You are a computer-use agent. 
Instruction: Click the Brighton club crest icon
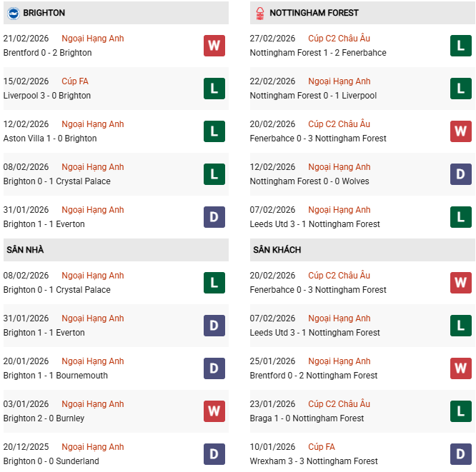pyautogui.click(x=13, y=13)
